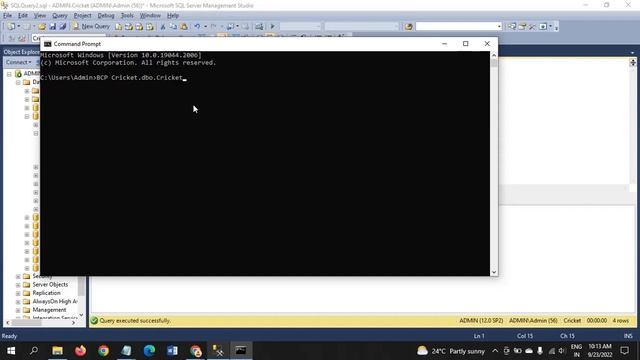Click the Start Debugging play icon
The width and height of the screenshot is (640, 360).
[x=273, y=27]
